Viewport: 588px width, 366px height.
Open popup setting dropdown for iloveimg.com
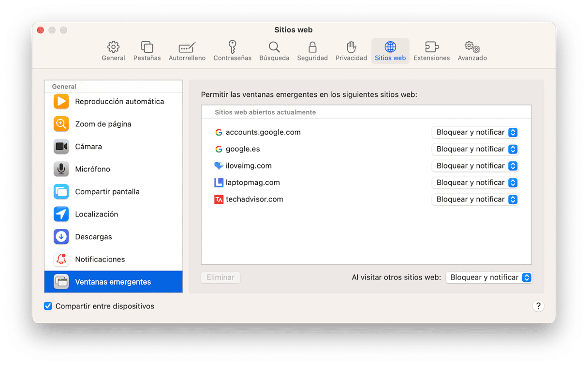point(475,166)
